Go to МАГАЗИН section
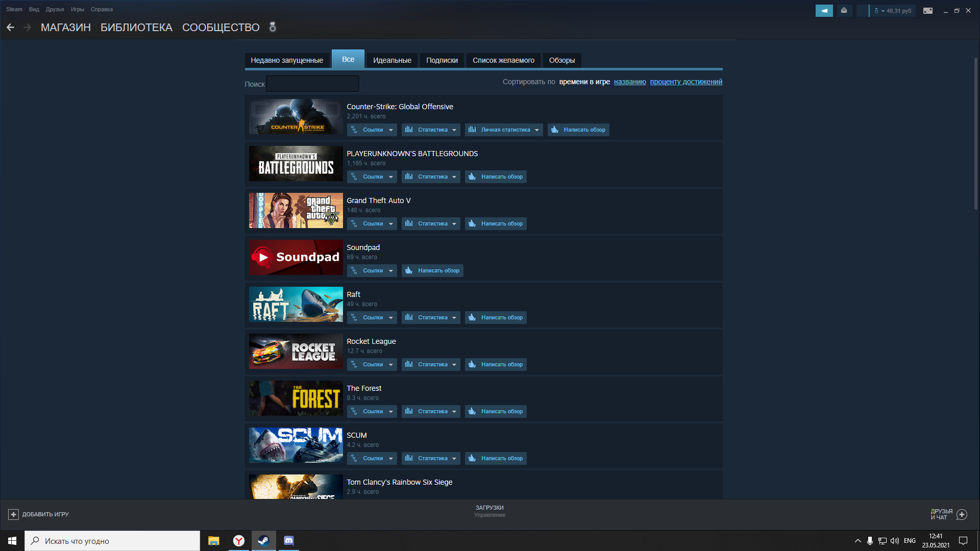 pyautogui.click(x=66, y=28)
